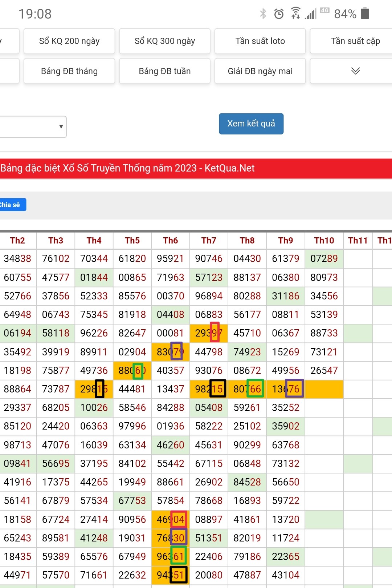Click highlighted cell 98215 in Th7
392x588 pixels.
coord(209,389)
